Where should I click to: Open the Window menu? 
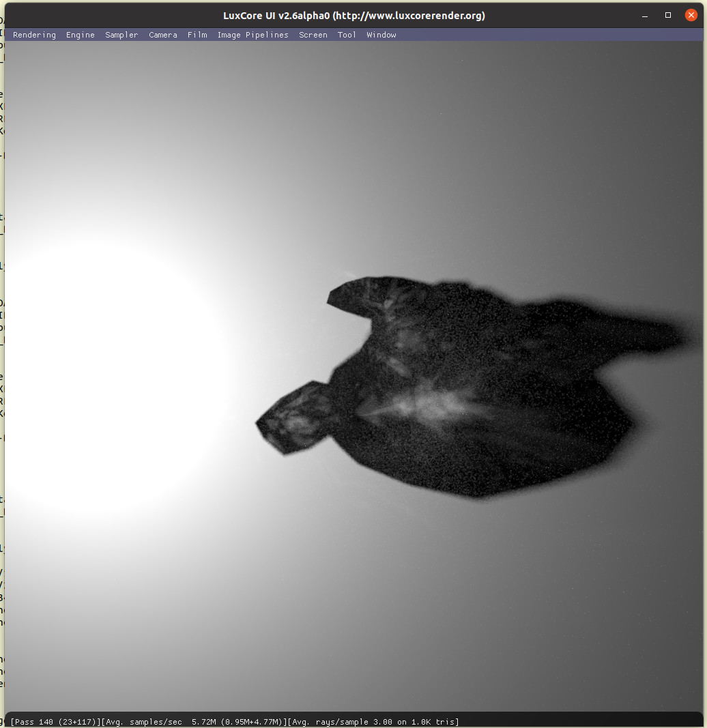[381, 35]
